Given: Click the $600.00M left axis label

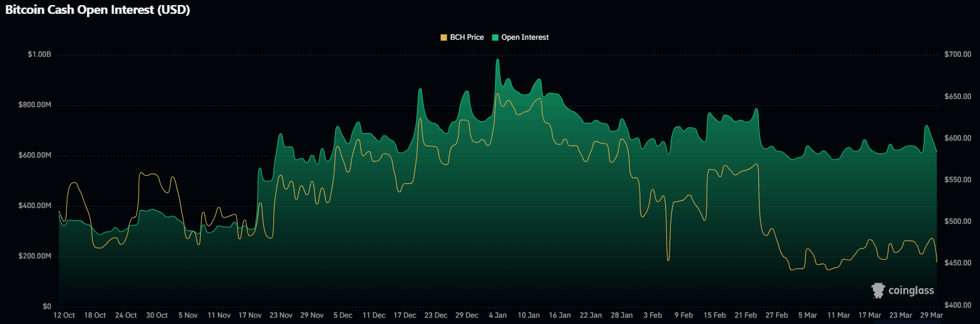Looking at the screenshot, I should tap(35, 156).
